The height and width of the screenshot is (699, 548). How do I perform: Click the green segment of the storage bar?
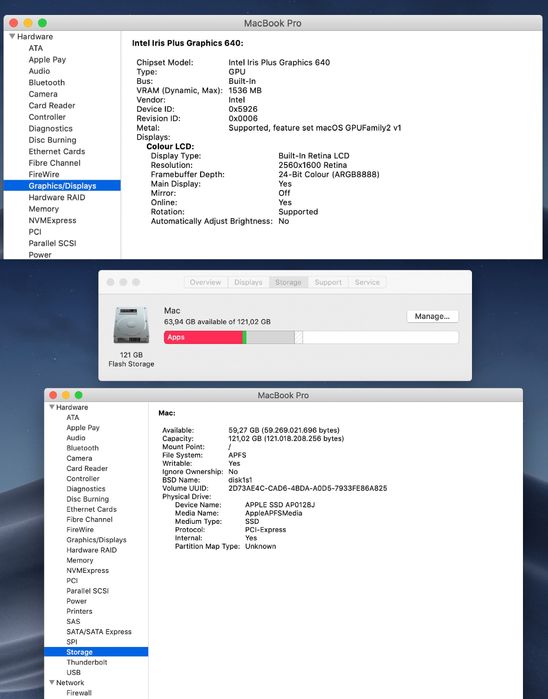pyautogui.click(x=244, y=337)
